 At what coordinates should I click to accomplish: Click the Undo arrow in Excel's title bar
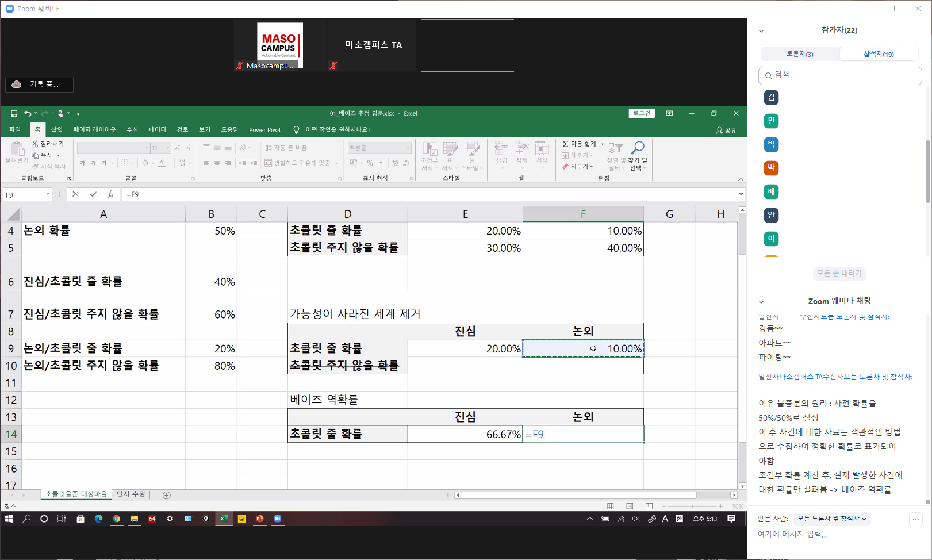28,114
